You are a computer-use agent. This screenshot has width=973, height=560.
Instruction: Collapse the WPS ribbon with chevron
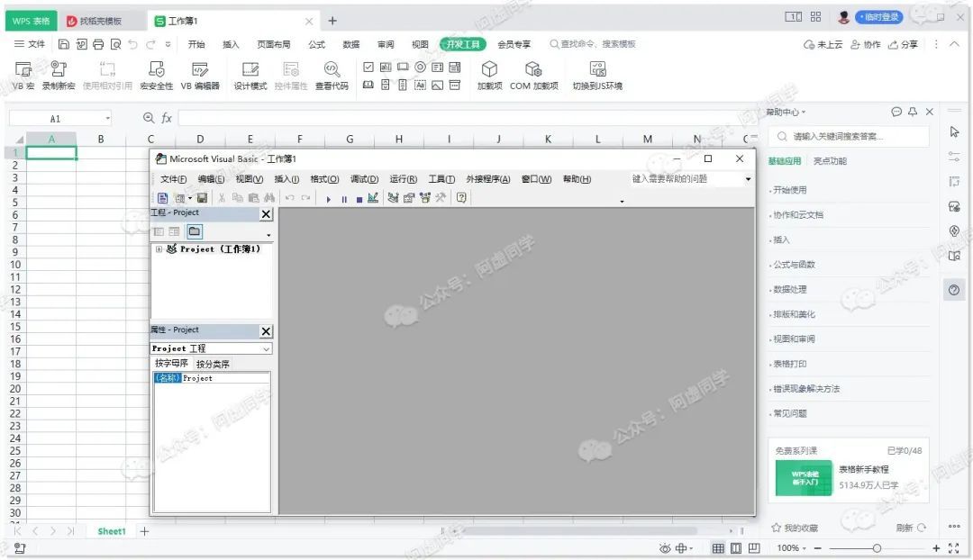tap(954, 44)
